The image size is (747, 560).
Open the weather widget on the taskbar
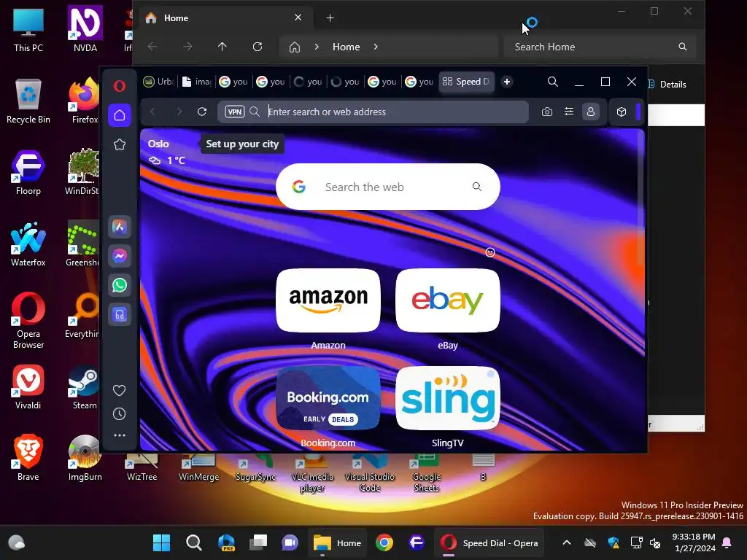click(17, 542)
